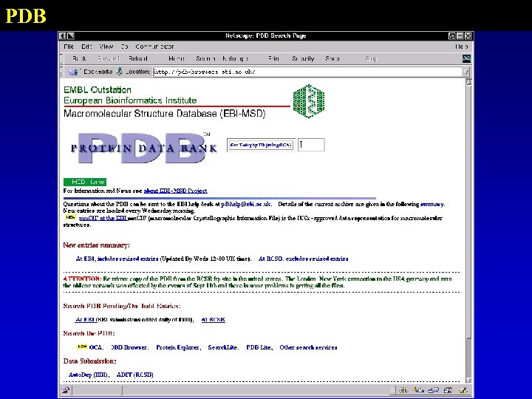Open the Security info button
532x399 pixels.
[x=303, y=58]
